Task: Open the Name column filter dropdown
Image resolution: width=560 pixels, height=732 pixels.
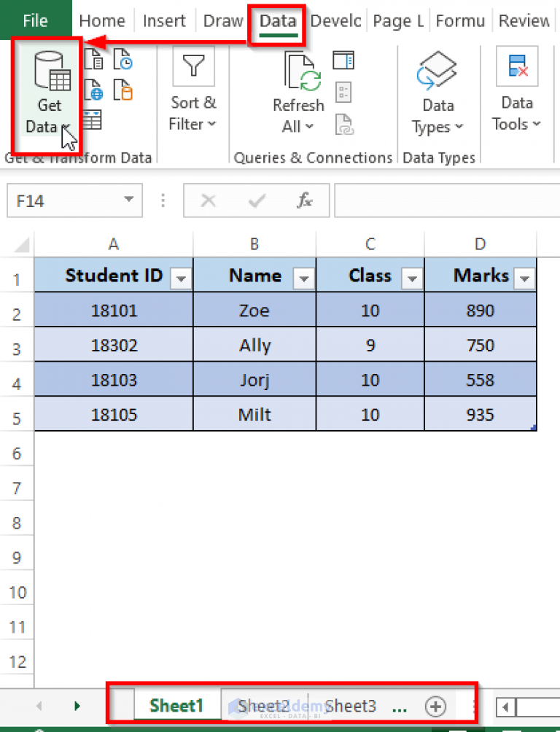Action: tap(303, 278)
